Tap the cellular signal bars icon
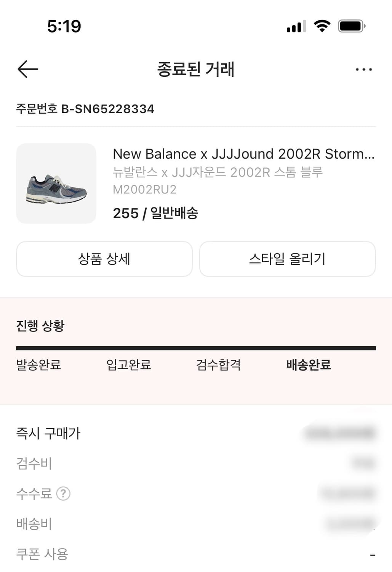This screenshot has width=392, height=572. [x=296, y=26]
